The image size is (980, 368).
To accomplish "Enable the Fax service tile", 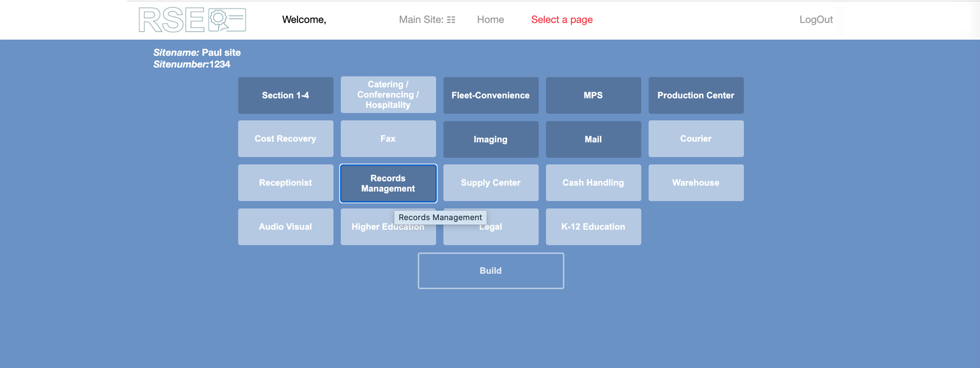I will tap(388, 139).
